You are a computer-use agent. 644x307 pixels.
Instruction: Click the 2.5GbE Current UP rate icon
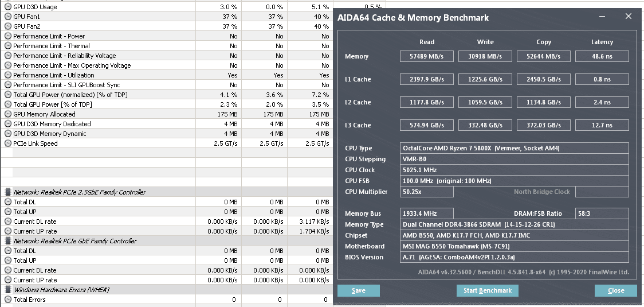click(8, 231)
